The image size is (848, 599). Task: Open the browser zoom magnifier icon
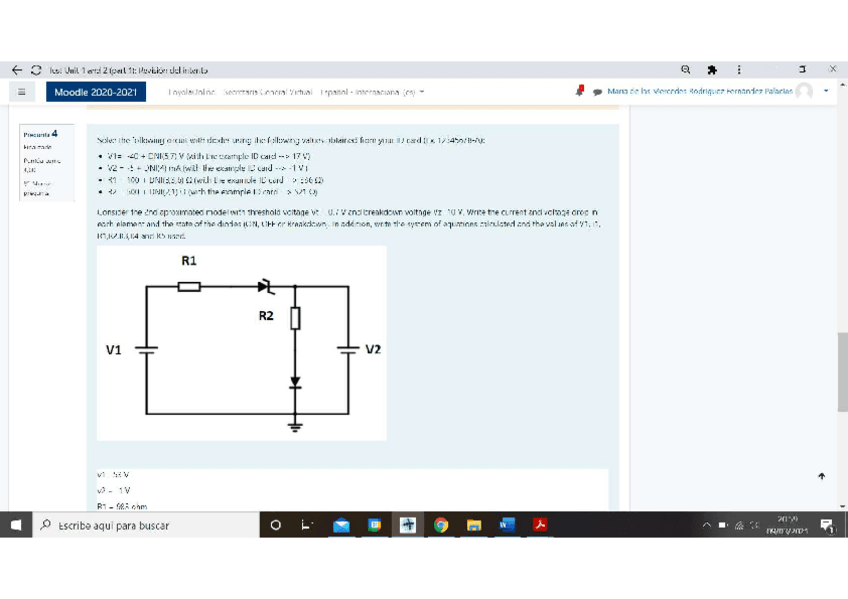click(685, 69)
